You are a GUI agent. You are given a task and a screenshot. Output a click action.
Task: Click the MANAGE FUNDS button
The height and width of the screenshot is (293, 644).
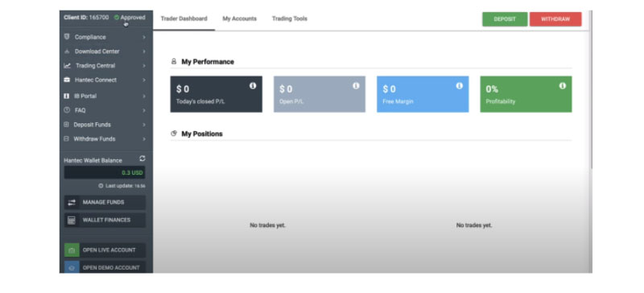point(105,203)
